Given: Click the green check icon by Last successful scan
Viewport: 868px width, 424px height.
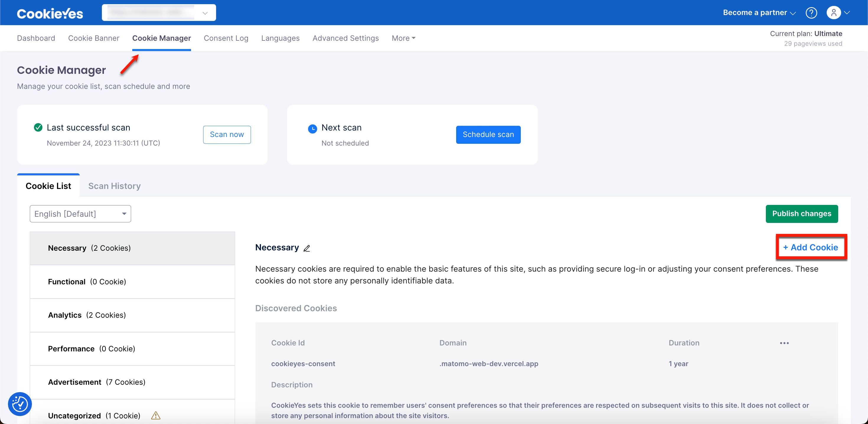Looking at the screenshot, I should pyautogui.click(x=38, y=127).
